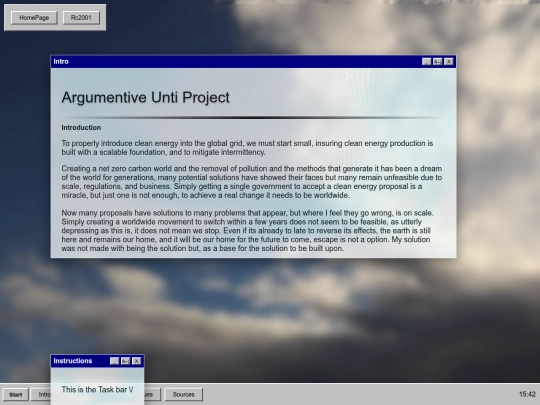Open the Rc2001 button
This screenshot has height=405, width=540.
tap(81, 18)
